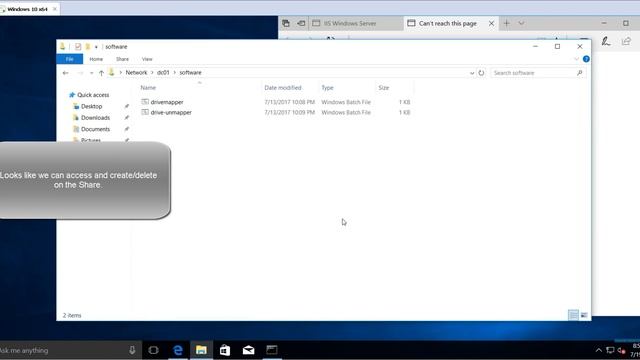Open the recent locations dropdown arrow
The width and height of the screenshot is (640, 360).
tap(91, 73)
